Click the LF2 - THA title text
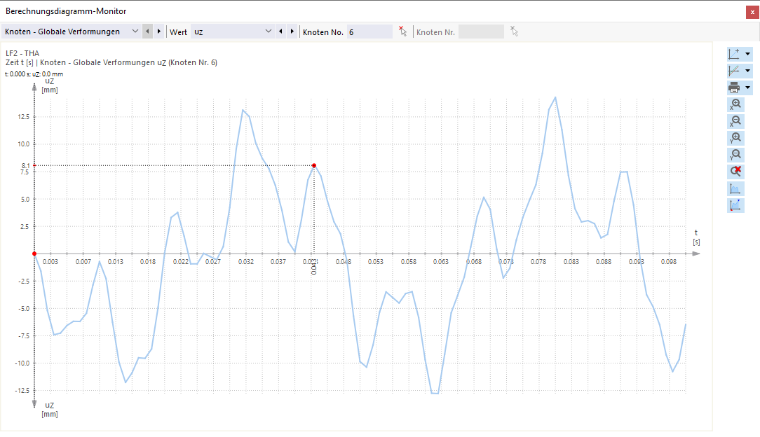Viewport: 760px width, 437px height. tap(22, 53)
